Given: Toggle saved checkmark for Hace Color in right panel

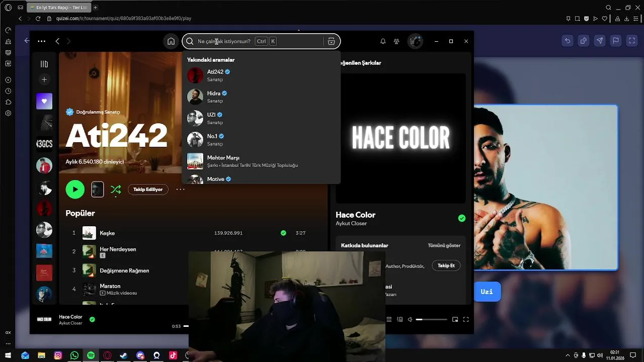Looking at the screenshot, I should tap(462, 218).
